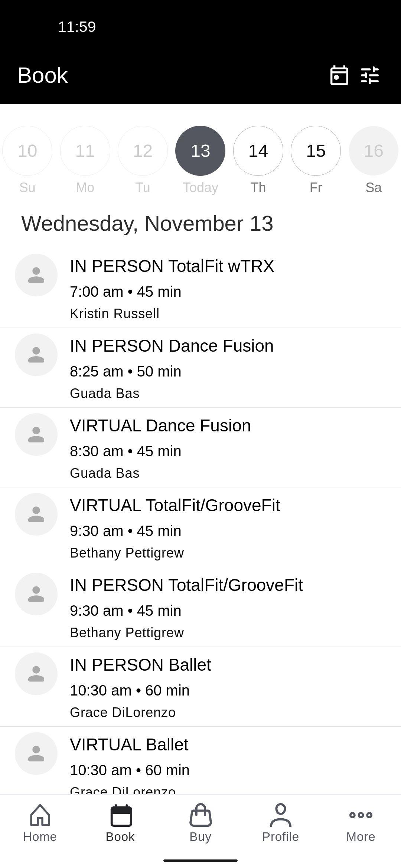Open the filter sliders icon
This screenshot has width=401, height=868.
370,75
